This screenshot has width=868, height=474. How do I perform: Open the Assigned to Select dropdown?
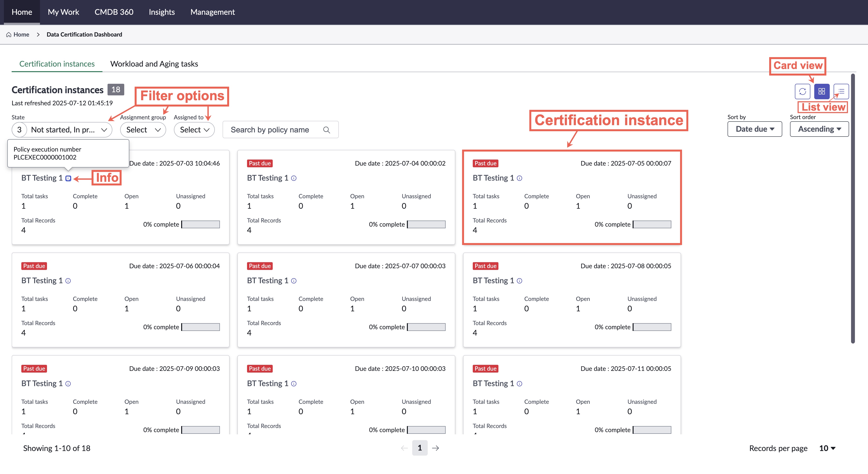click(x=194, y=130)
